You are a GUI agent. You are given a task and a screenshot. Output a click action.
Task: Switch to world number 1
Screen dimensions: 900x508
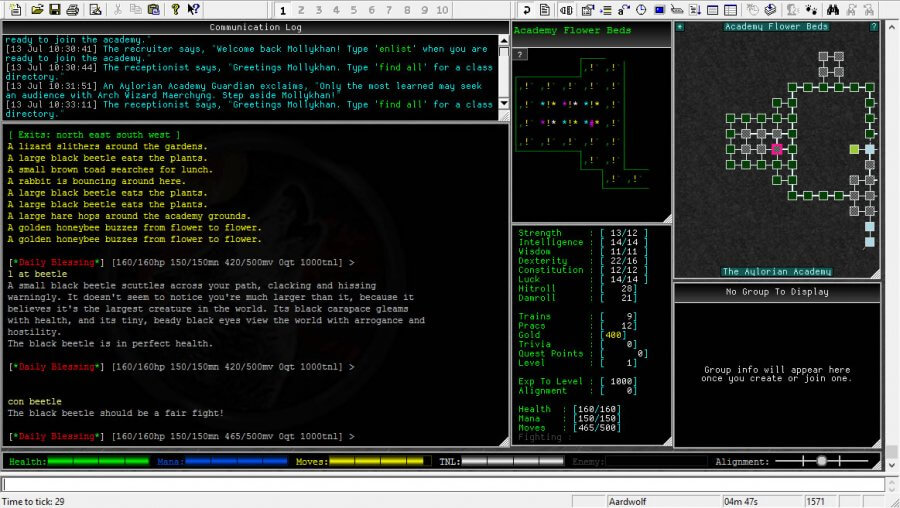point(283,10)
